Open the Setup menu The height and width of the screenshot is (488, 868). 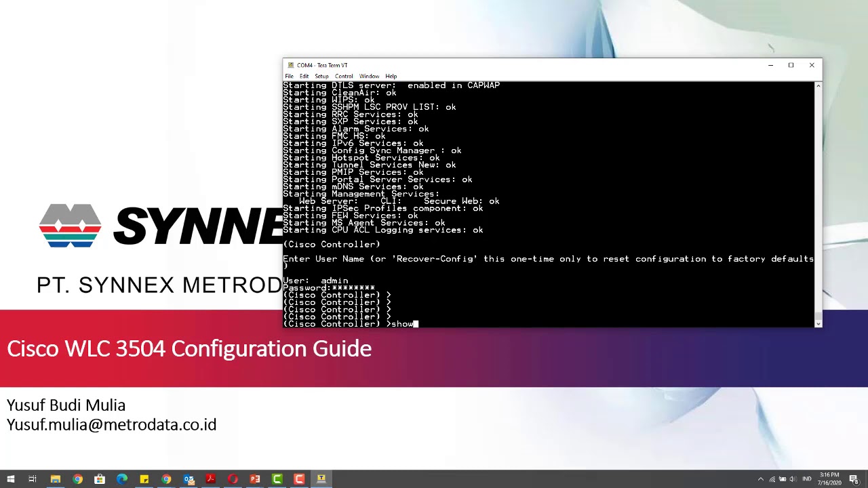(321, 76)
